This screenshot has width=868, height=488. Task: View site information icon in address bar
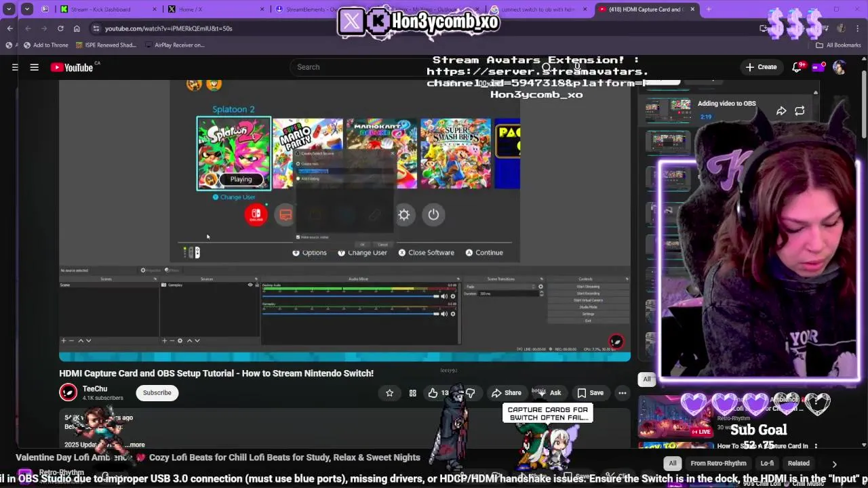point(96,28)
